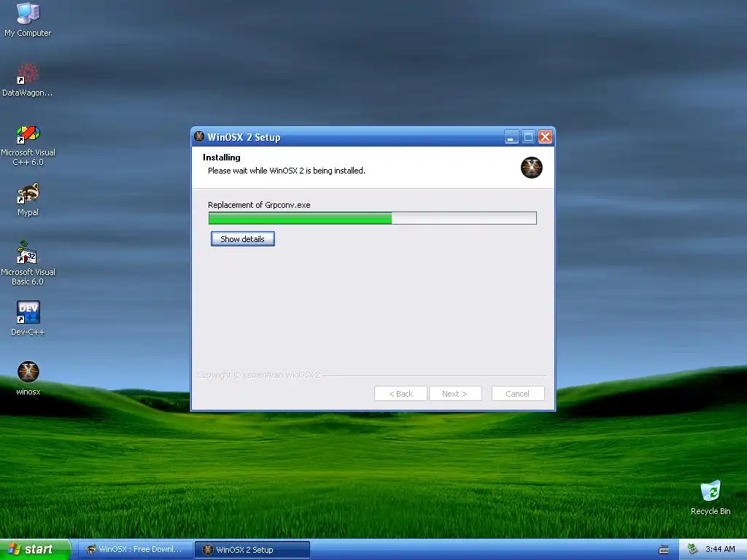Click the 'Installing' heading text
The height and width of the screenshot is (560, 747).
pos(222,157)
